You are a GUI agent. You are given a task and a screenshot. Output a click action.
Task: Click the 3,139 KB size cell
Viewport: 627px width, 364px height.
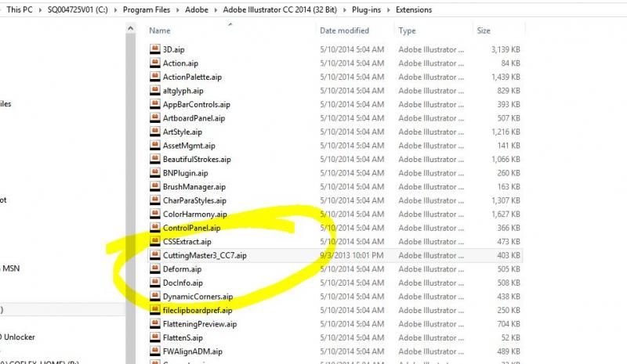click(x=506, y=49)
